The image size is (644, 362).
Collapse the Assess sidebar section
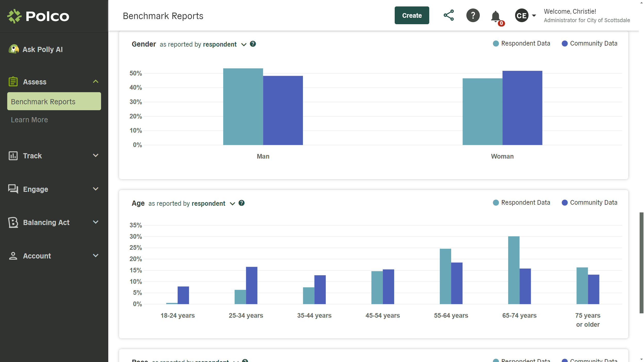coord(95,82)
